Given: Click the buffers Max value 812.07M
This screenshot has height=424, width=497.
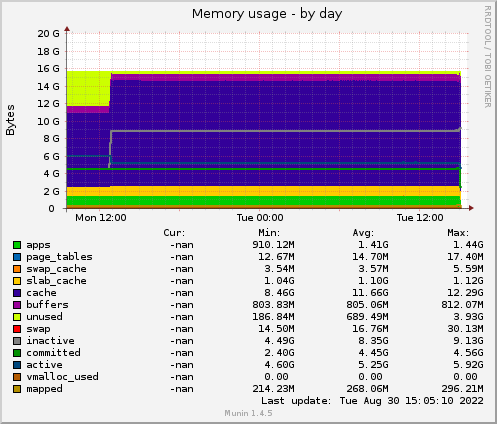Looking at the screenshot, I should coord(462,305).
